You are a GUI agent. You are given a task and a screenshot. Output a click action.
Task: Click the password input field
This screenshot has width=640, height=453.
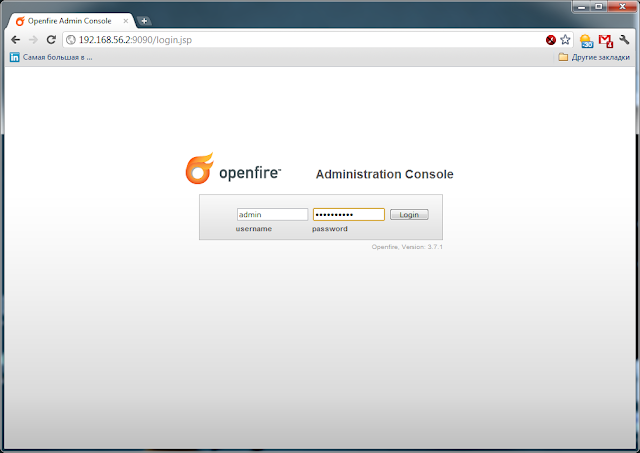click(x=349, y=214)
